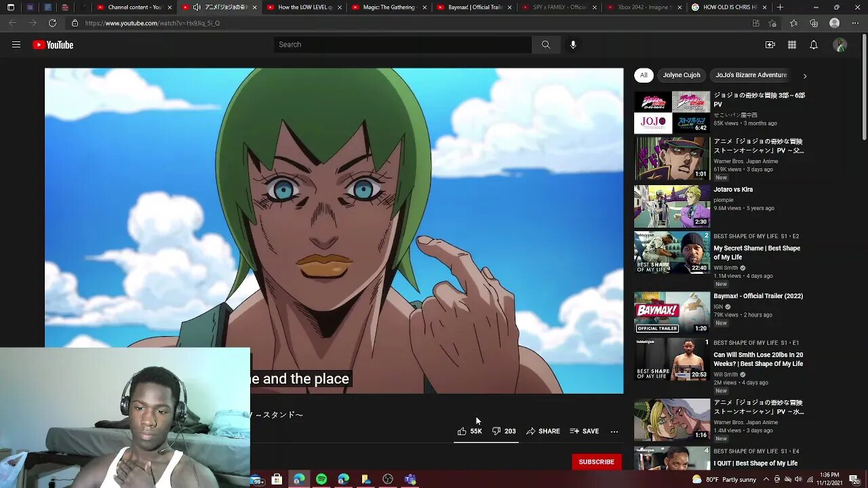Open I QUIT Best Shape video
This screenshot has height=488, width=868.
[x=755, y=464]
